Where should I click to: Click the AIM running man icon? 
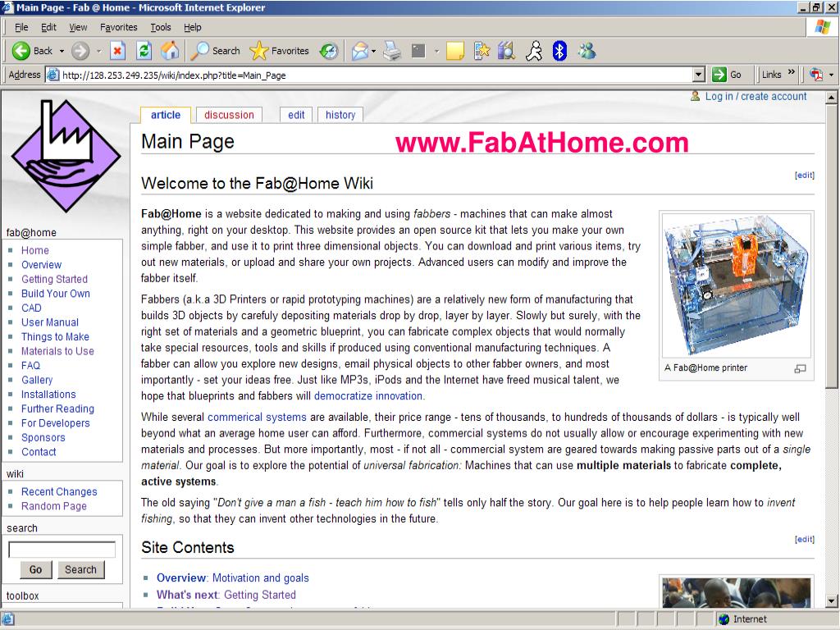point(533,51)
